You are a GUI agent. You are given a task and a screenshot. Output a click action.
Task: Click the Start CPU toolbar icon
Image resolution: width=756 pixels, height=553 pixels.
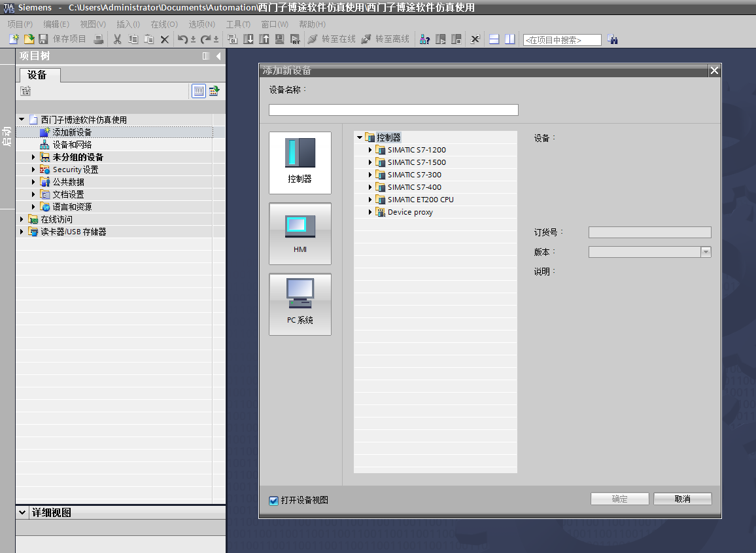click(441, 39)
